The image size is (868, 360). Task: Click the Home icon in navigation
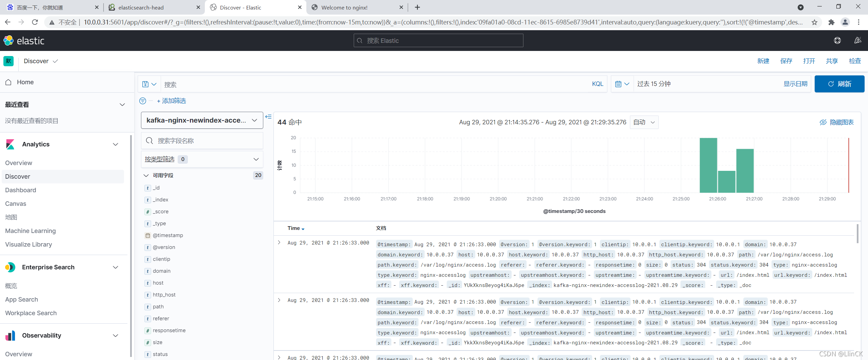[x=8, y=82]
